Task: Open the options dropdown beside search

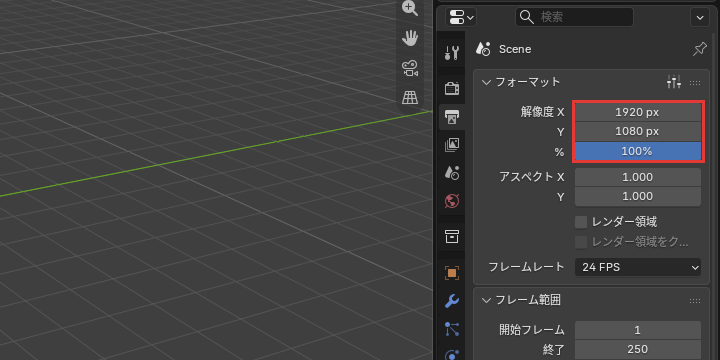Action: click(x=700, y=17)
